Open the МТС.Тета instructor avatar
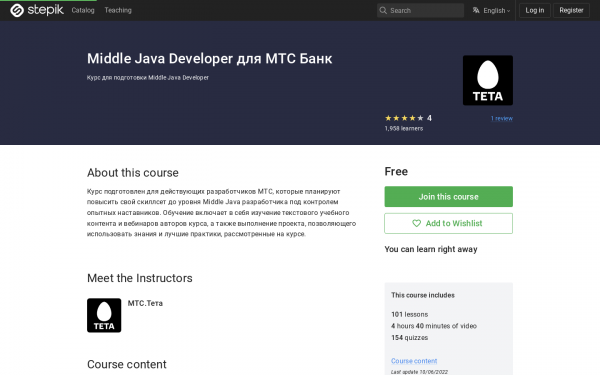 point(104,315)
